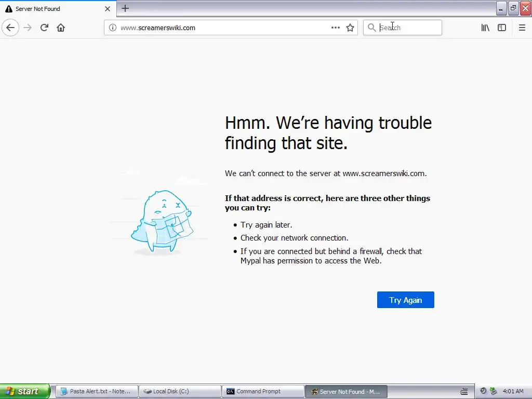Click the Try Again button
The image size is (532, 399).
pos(405,300)
